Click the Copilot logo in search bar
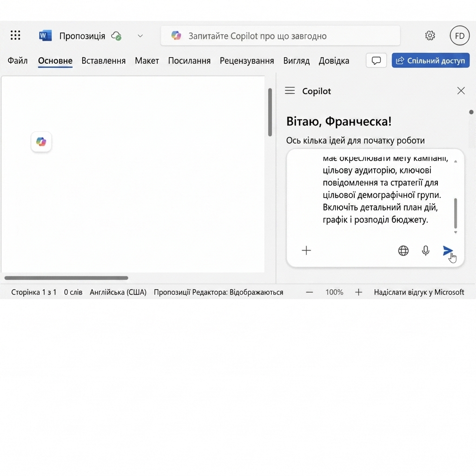This screenshot has height=476, width=476. pos(176,35)
